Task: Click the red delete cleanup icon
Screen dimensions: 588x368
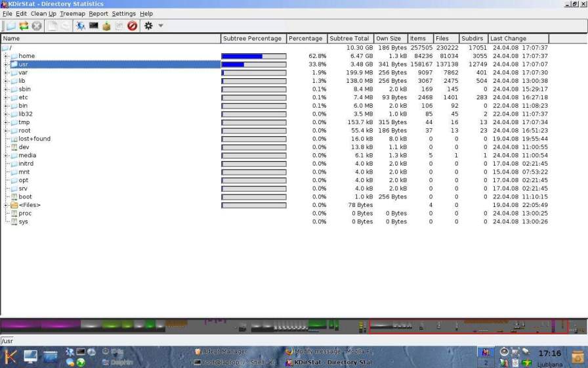Action: [x=132, y=26]
